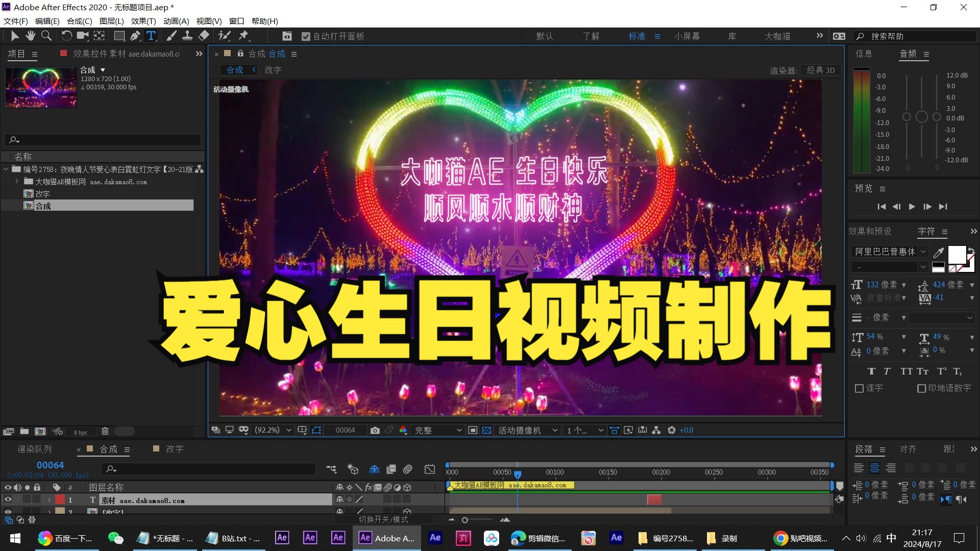Image resolution: width=980 pixels, height=551 pixels.
Task: Create new folder in project panel
Action: click(x=24, y=431)
